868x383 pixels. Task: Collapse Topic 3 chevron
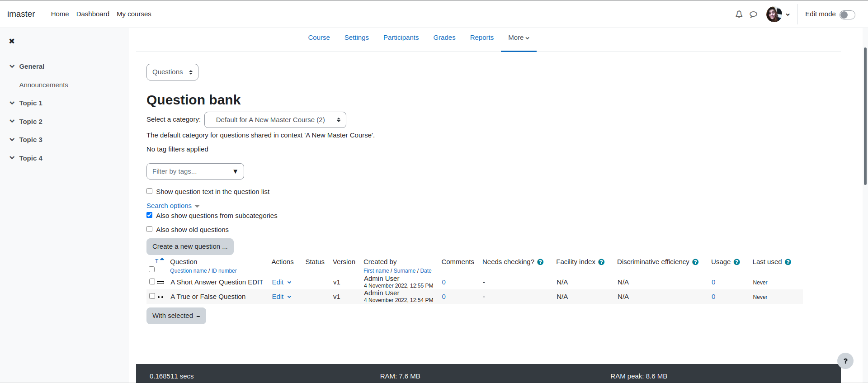pyautogui.click(x=12, y=140)
